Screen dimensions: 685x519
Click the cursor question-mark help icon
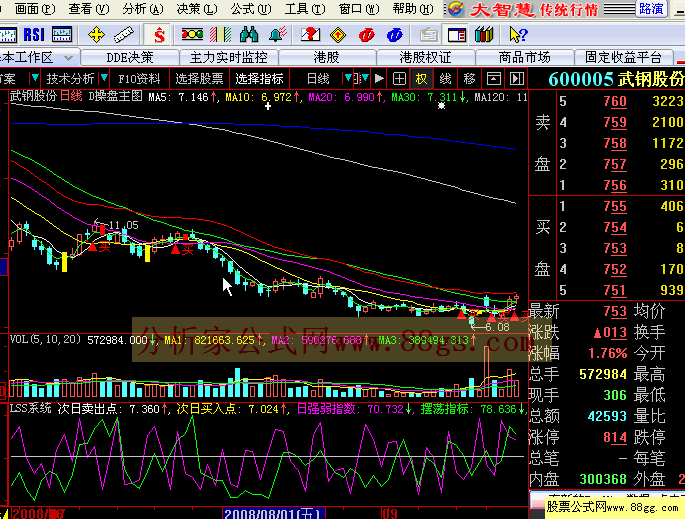pyautogui.click(x=519, y=35)
